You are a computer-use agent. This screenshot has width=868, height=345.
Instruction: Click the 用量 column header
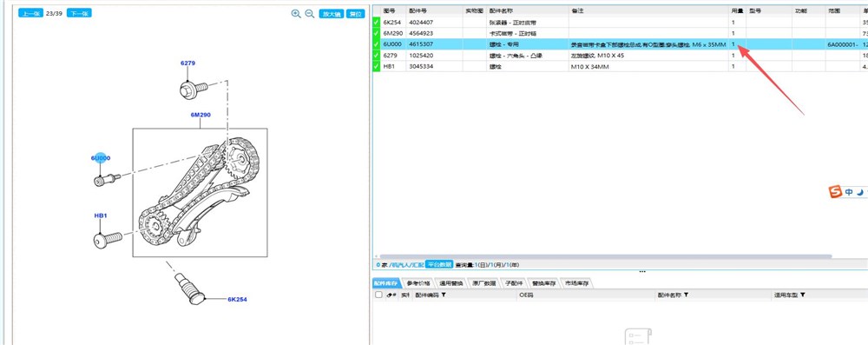point(737,10)
